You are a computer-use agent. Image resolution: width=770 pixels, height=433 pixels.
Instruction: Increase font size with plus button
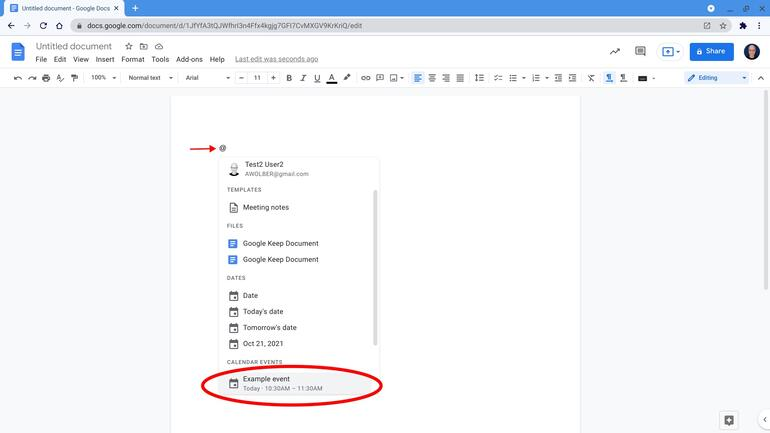[x=274, y=78]
